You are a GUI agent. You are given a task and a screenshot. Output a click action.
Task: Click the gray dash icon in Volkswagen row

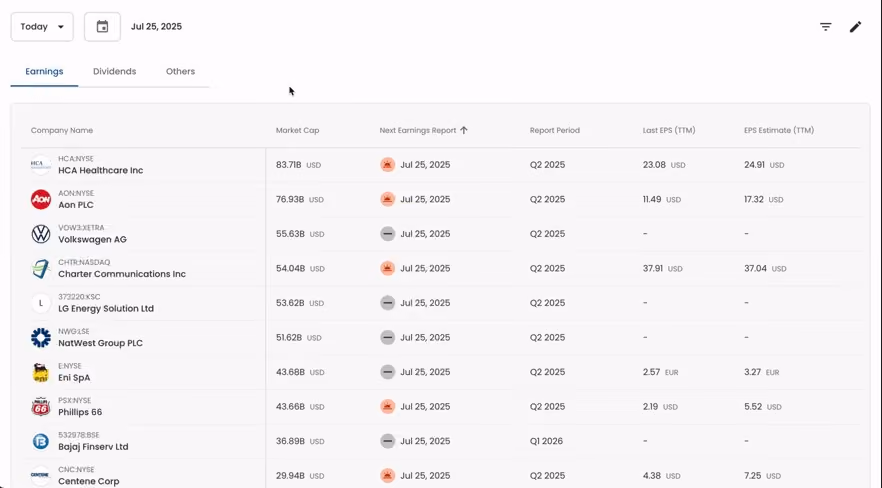[387, 234]
